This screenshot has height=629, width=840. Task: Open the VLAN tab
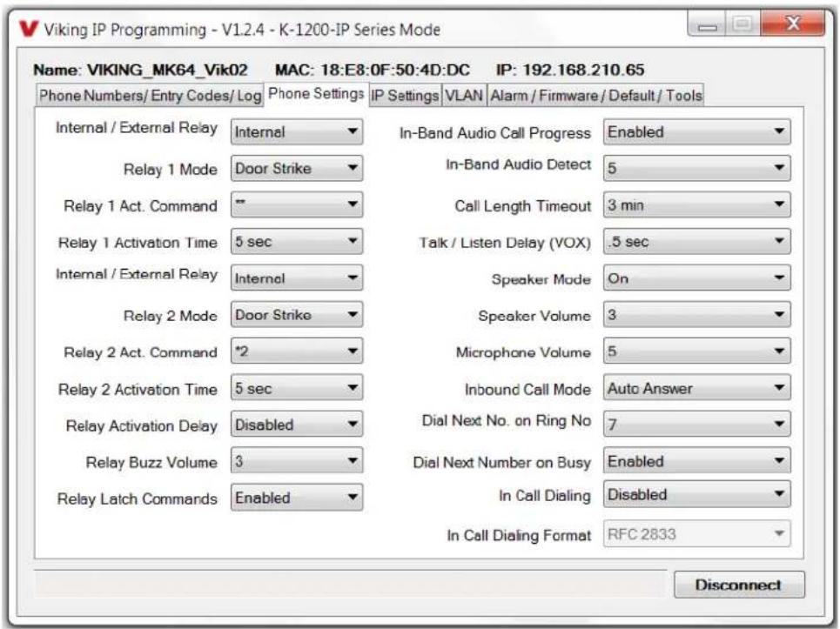464,96
